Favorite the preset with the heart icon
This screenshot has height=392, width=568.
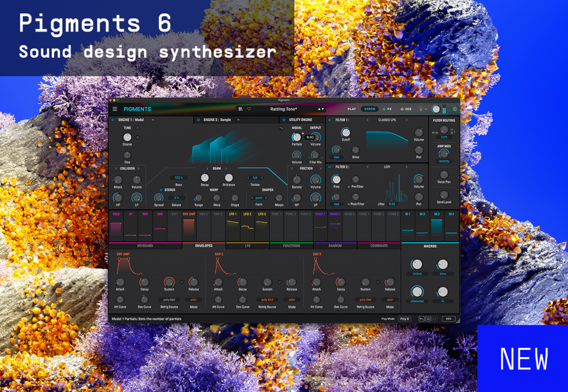[249, 109]
